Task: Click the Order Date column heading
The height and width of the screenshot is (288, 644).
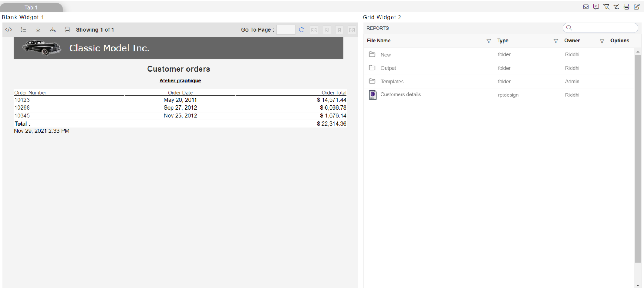Action: (x=180, y=92)
